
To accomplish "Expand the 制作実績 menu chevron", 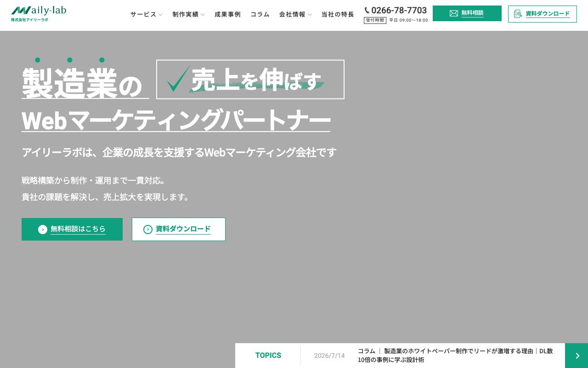I will tap(203, 15).
